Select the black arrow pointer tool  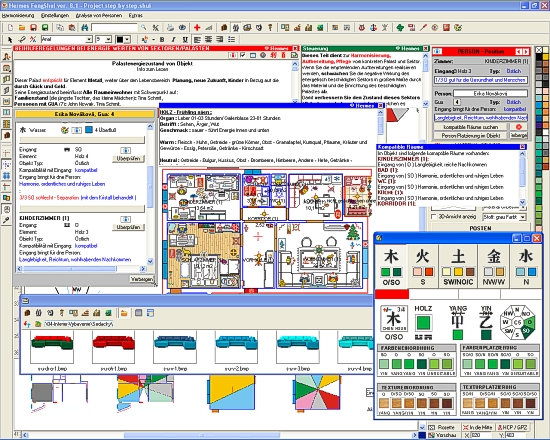coord(10,39)
